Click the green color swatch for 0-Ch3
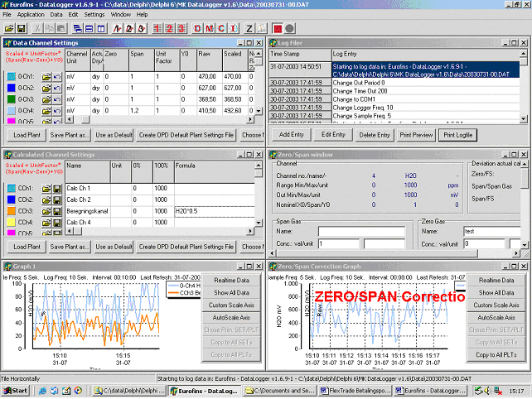Viewport: 532px width, 399px height. pos(12,99)
